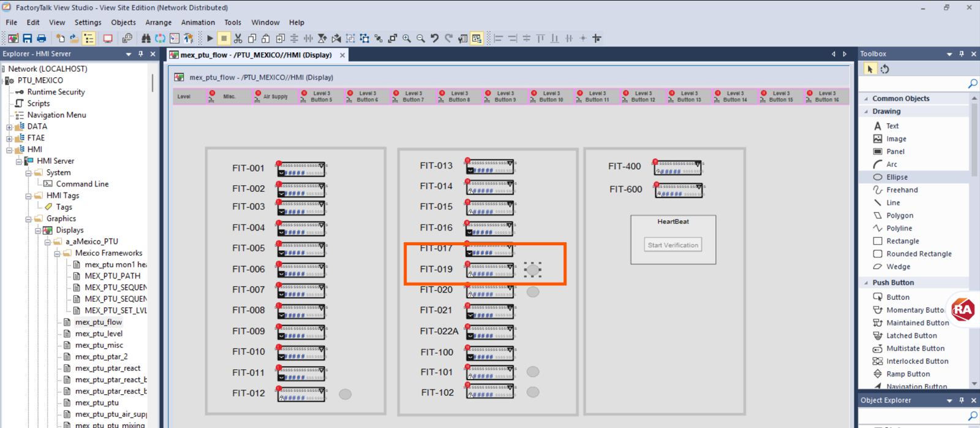Choose the Ramp Button object
980x428 pixels.
(x=908, y=374)
